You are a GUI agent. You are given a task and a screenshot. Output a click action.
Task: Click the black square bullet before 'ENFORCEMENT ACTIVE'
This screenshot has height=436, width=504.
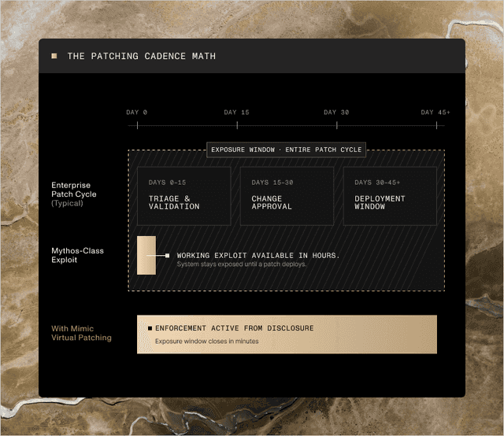tap(150, 328)
